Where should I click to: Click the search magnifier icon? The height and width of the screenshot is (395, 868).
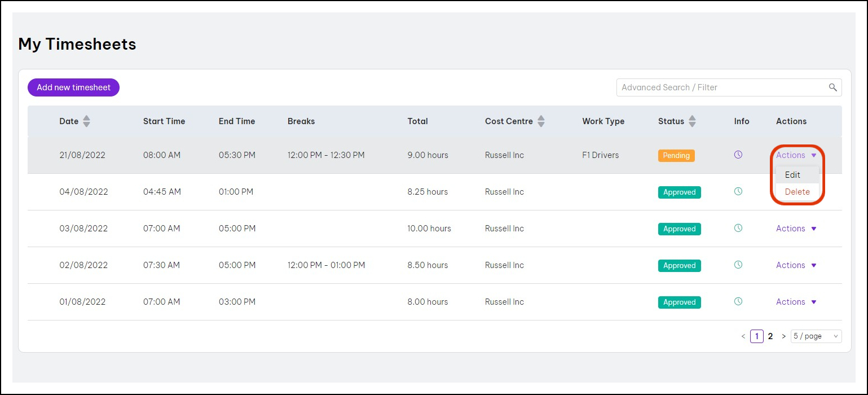tap(832, 87)
